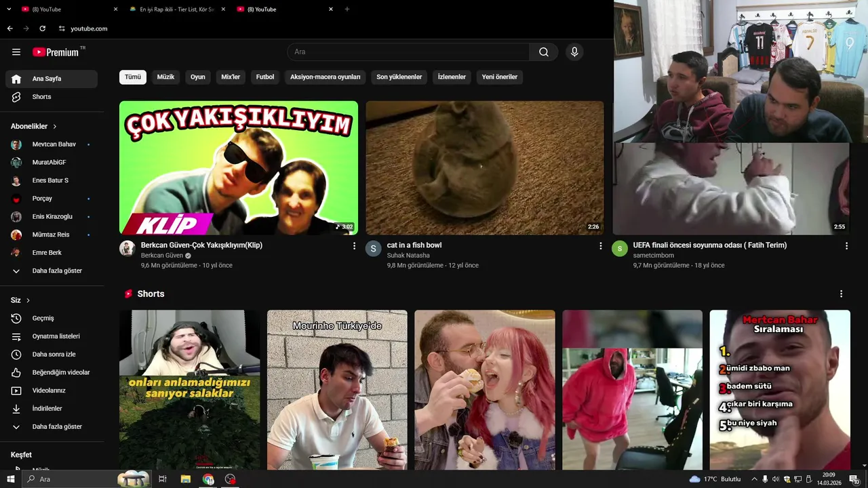Expand the Siz section chevron
The width and height of the screenshot is (868, 488).
point(28,300)
